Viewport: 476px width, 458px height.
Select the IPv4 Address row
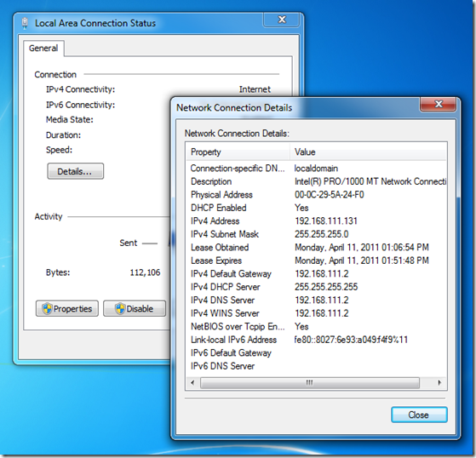pos(316,221)
